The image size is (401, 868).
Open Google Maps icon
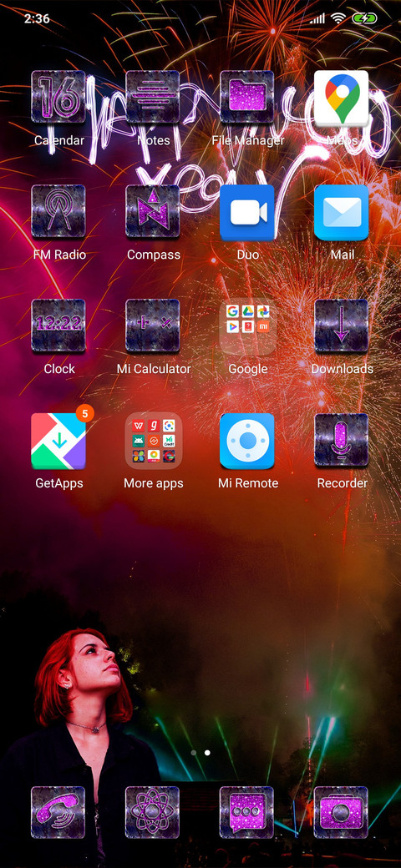(342, 97)
